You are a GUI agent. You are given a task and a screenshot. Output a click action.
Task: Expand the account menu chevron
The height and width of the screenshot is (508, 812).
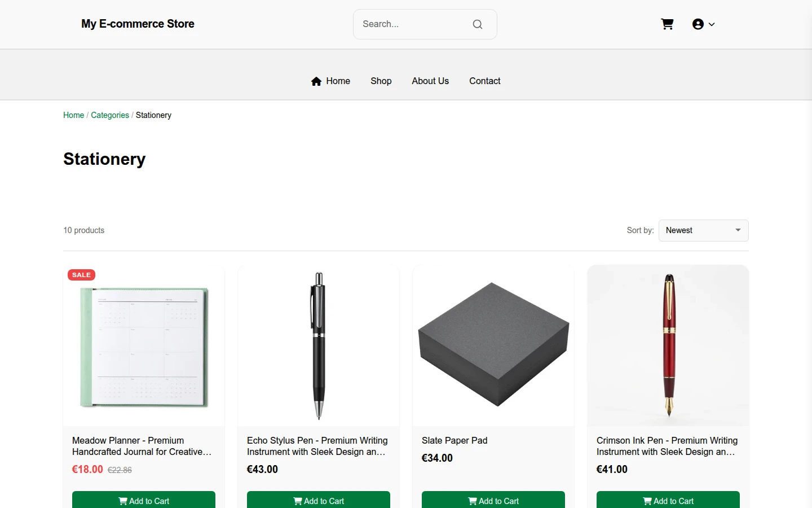coord(712,24)
